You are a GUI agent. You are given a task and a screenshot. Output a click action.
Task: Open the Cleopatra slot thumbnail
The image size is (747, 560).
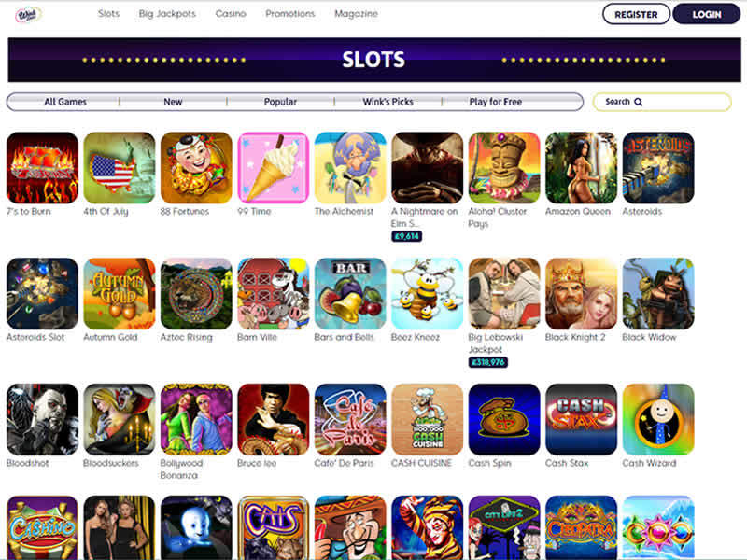581,527
